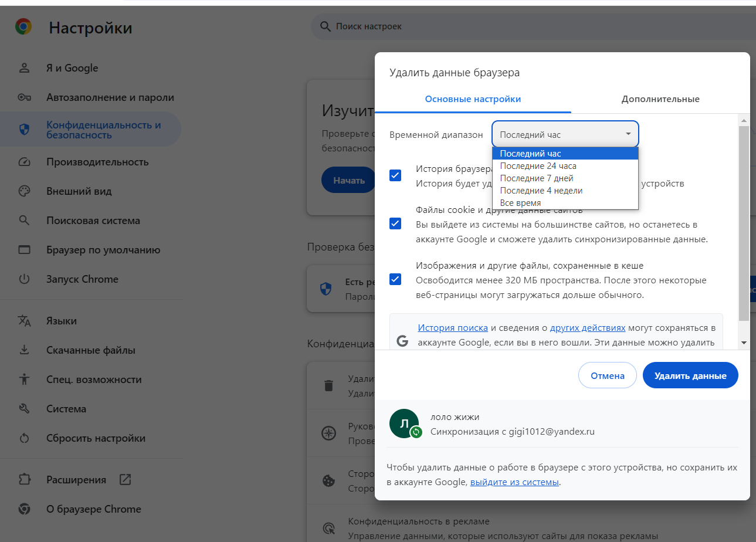756x542 pixels.
Task: Click the external link icon beside Расширения
Action: tap(125, 479)
